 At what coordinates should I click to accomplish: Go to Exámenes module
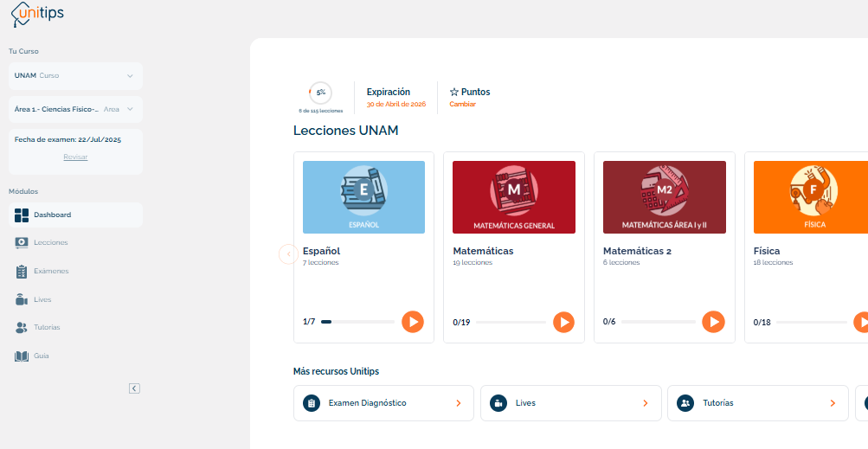[76, 272]
